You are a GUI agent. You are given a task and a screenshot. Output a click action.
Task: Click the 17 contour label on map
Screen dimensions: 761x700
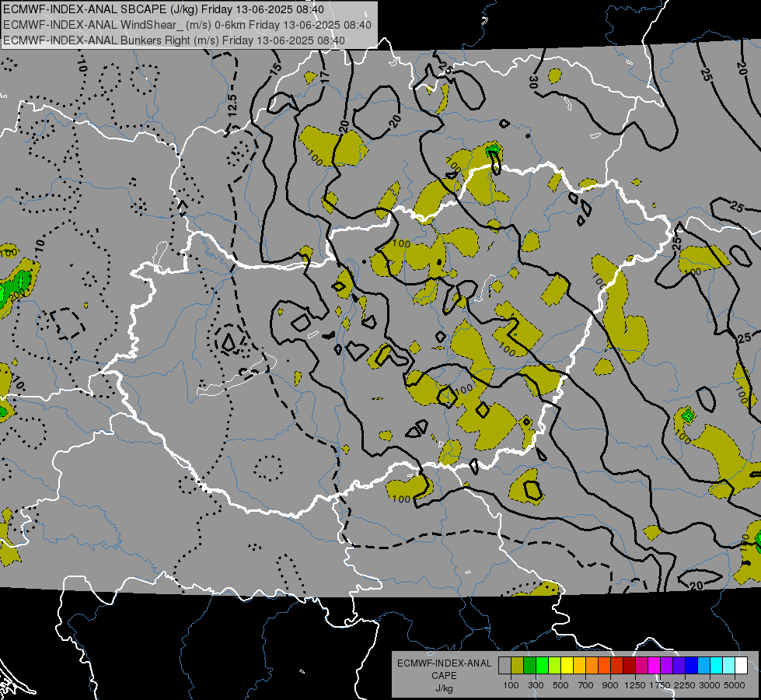coord(324,76)
